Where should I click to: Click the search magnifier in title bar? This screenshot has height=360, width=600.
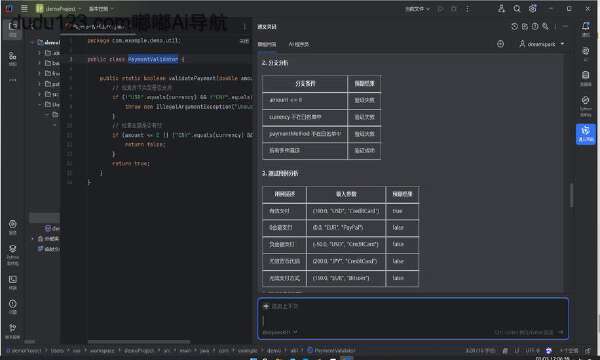coord(517,8)
